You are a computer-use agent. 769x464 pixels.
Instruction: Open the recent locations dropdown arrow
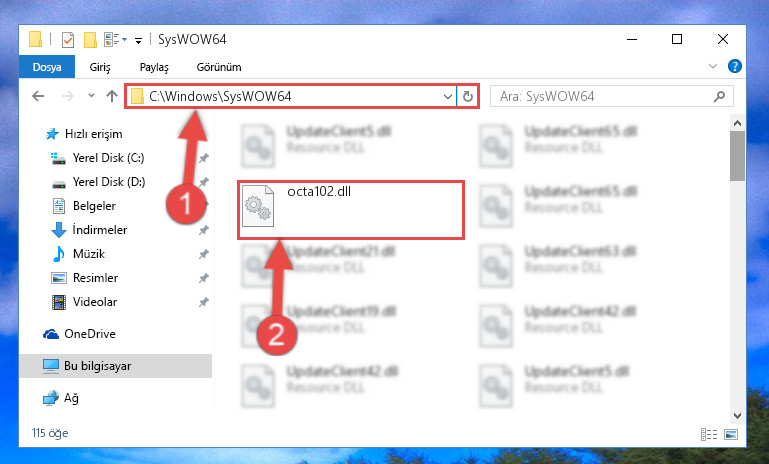(91, 96)
